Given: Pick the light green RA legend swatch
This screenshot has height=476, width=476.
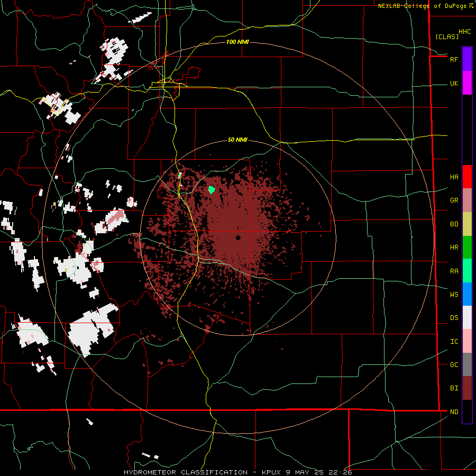Looking at the screenshot, I should coord(467,271).
